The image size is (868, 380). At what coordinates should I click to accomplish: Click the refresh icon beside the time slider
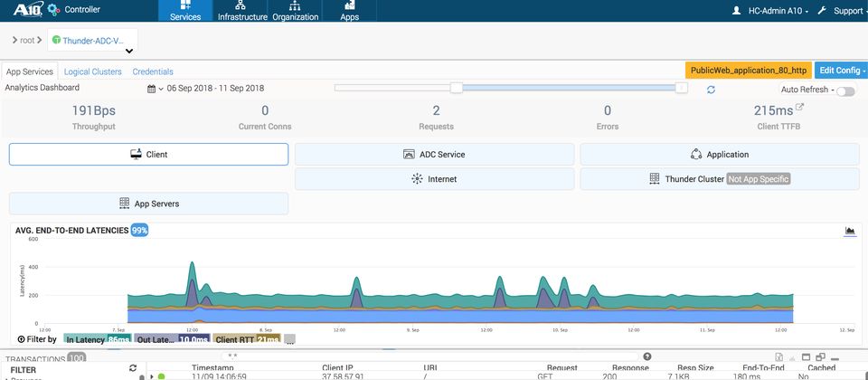712,90
